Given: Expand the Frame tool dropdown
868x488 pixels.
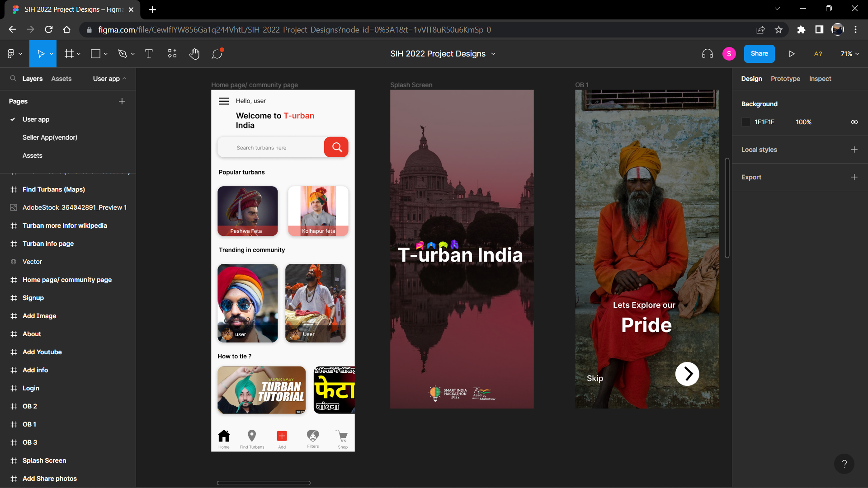Looking at the screenshot, I should coord(79,53).
